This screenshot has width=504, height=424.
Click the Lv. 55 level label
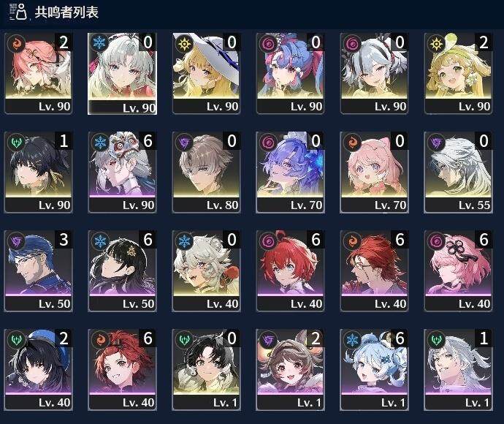click(474, 205)
